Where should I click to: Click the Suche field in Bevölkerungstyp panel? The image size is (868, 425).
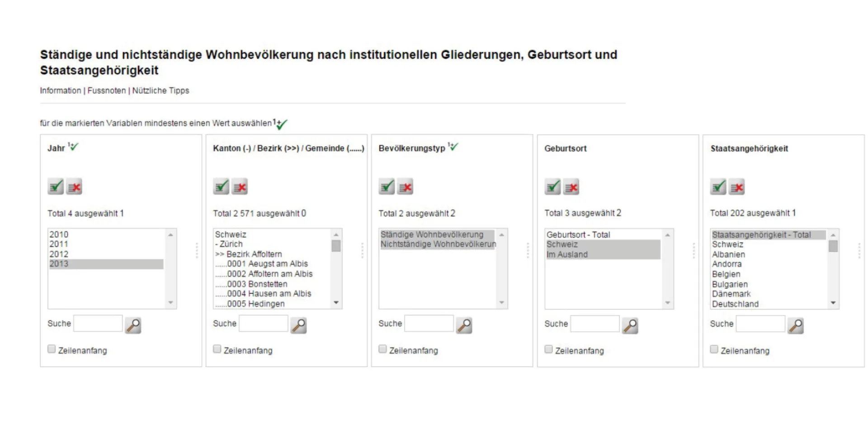[x=429, y=323]
